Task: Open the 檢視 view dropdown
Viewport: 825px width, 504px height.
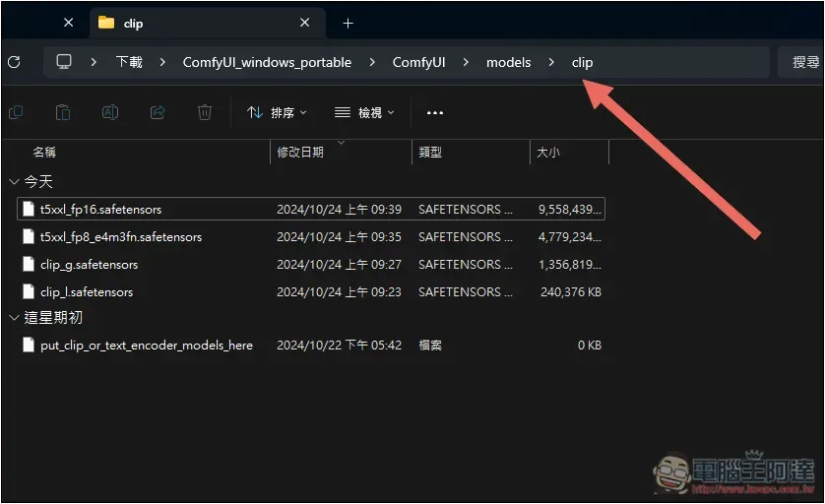Action: (364, 113)
